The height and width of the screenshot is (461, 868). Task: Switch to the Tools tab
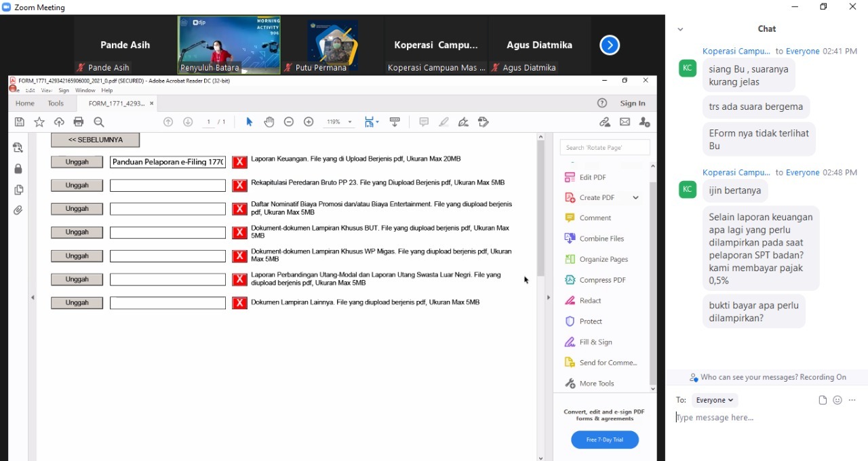pos(56,103)
